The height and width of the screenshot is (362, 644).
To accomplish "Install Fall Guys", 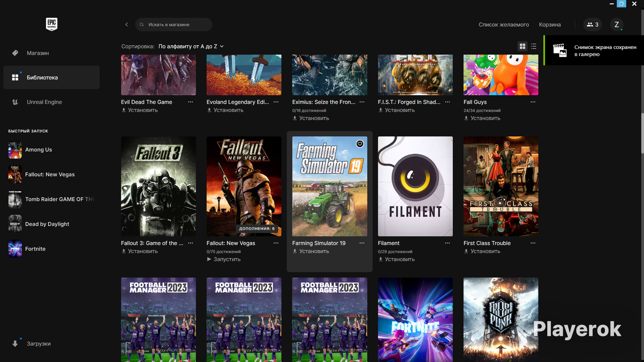I will click(x=482, y=118).
